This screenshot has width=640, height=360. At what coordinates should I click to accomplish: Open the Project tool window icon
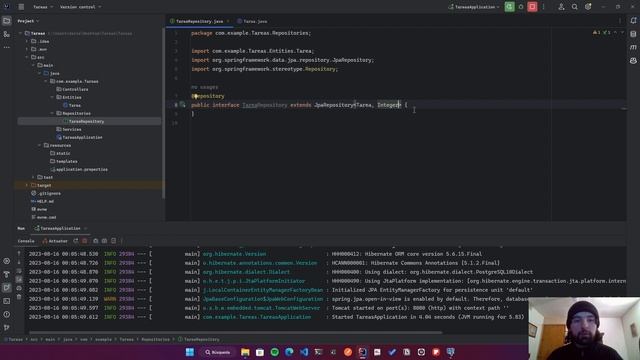click(x=7, y=21)
